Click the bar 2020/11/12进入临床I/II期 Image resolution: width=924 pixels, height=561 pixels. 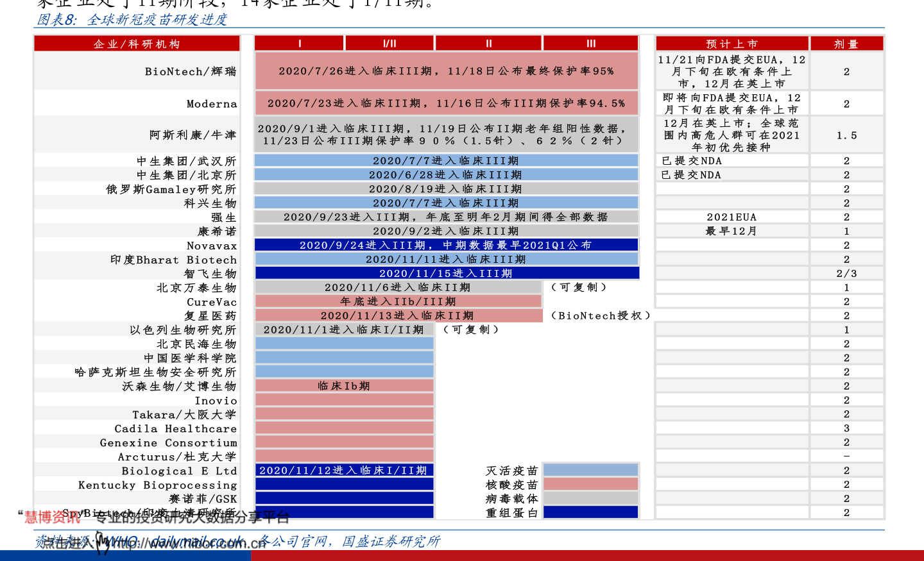345,470
